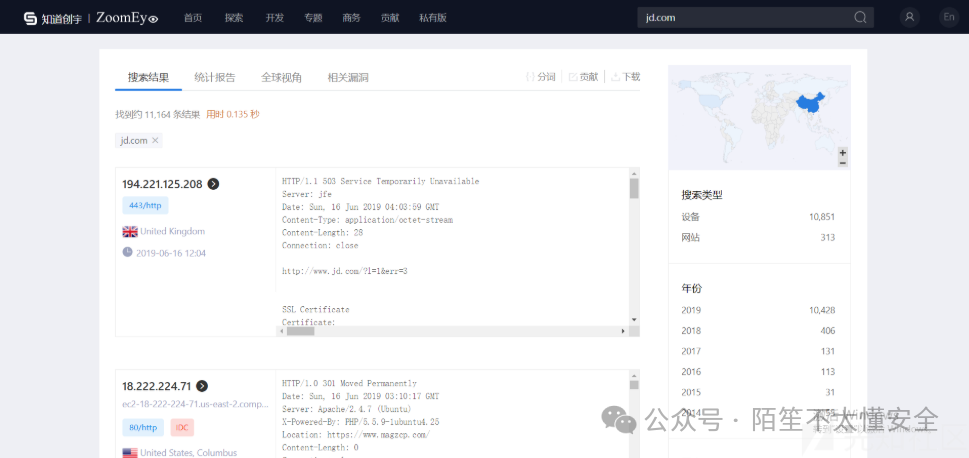Switch to the 统计报告 tab

click(214, 77)
